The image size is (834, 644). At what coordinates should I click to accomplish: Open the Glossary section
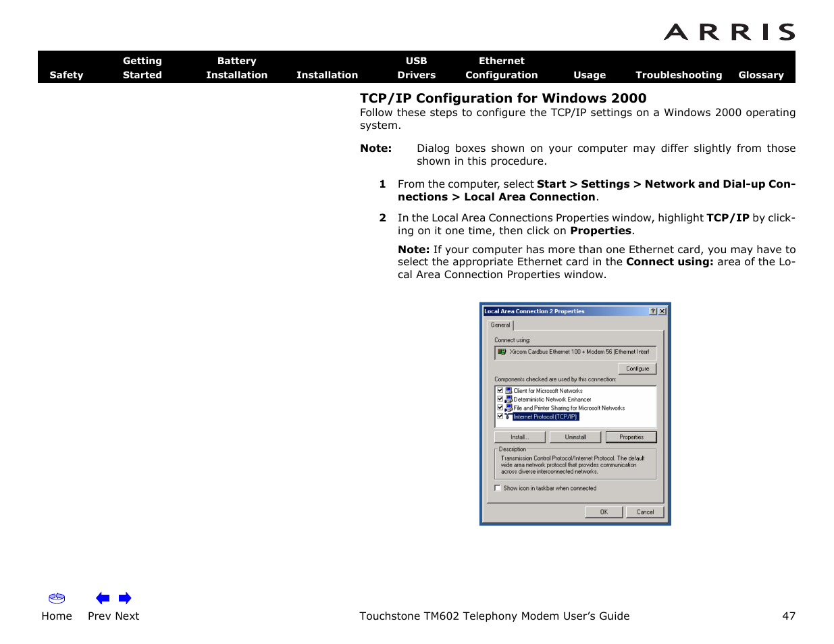pyautogui.click(x=761, y=75)
